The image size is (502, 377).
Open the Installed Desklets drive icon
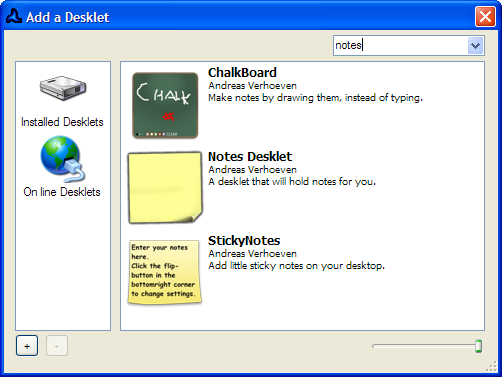tap(63, 88)
